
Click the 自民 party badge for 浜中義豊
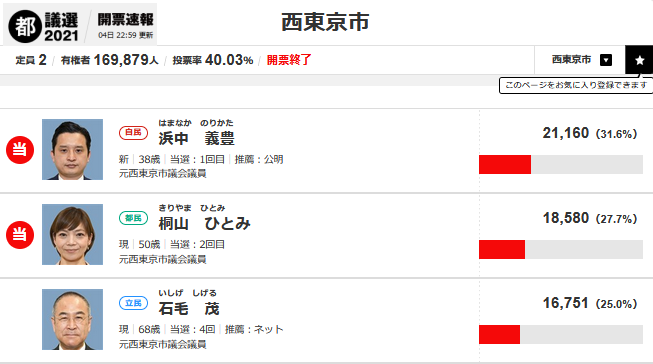coord(133,132)
